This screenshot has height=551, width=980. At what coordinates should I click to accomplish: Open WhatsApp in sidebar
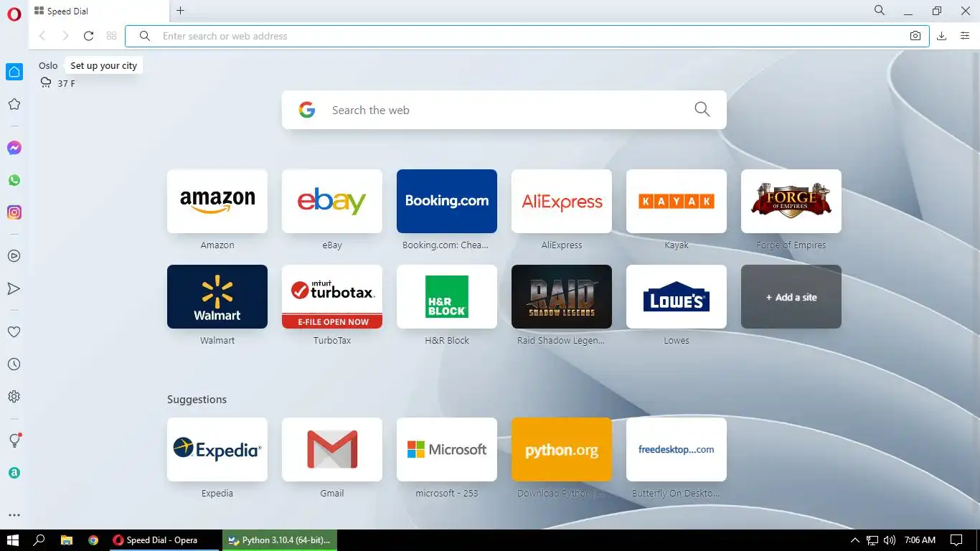[14, 180]
